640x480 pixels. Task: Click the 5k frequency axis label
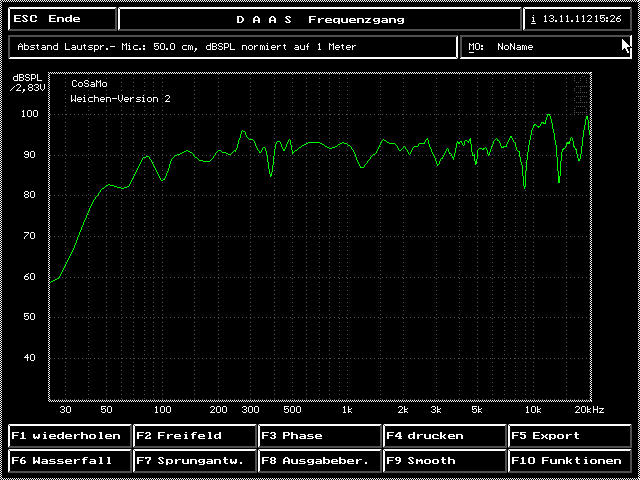tap(476, 410)
